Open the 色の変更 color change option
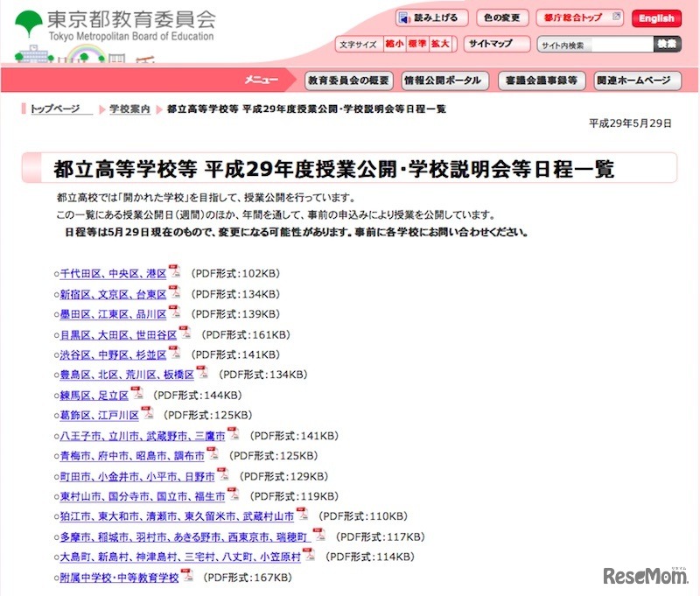700x596 pixels. click(502, 18)
